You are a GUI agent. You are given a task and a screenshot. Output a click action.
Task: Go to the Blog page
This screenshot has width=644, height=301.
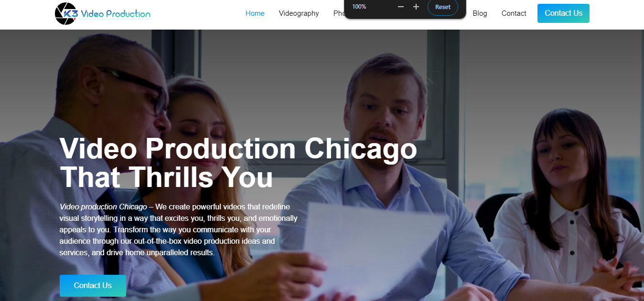[x=480, y=13]
